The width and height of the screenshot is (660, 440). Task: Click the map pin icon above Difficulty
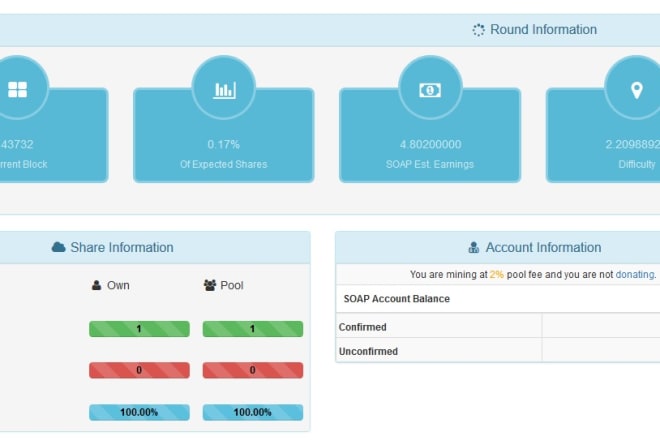(x=636, y=90)
